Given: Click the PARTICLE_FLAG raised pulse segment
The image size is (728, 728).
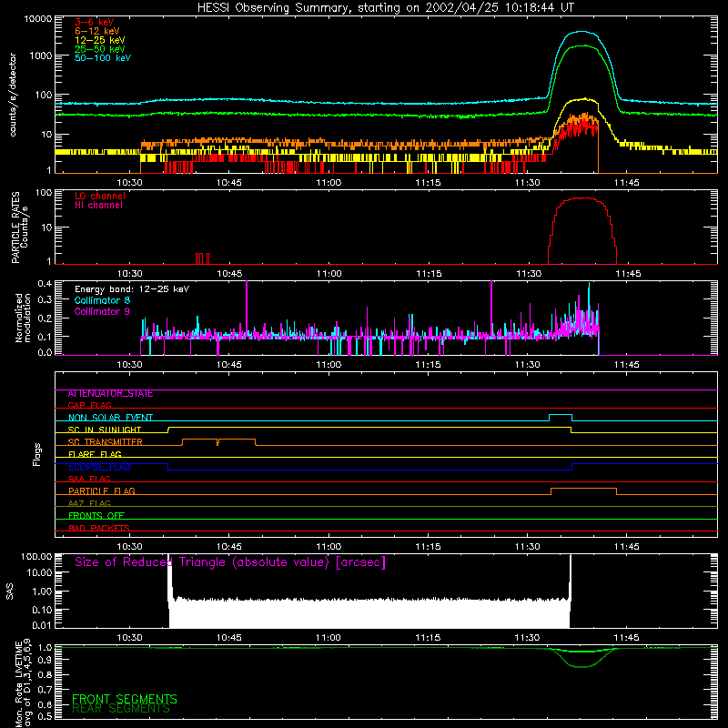Looking at the screenshot, I should click(x=583, y=489).
